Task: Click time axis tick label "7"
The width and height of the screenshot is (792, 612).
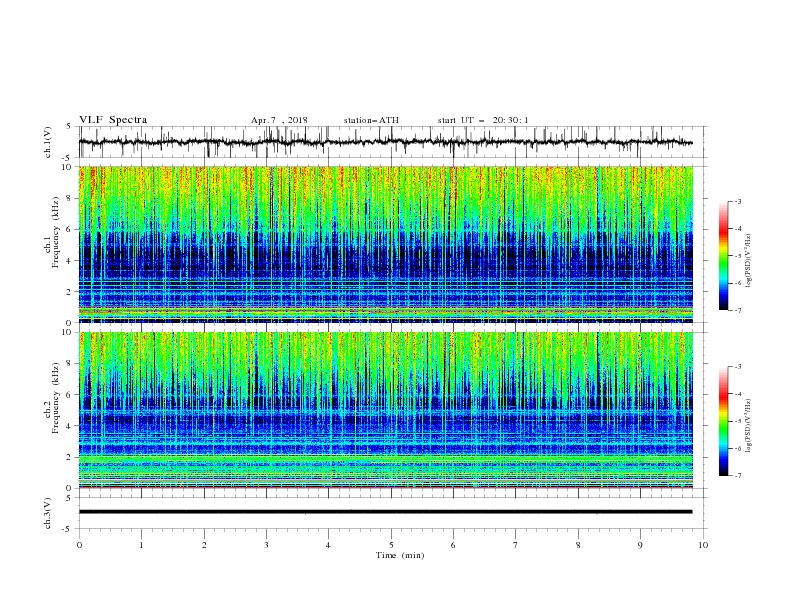Action: point(516,545)
